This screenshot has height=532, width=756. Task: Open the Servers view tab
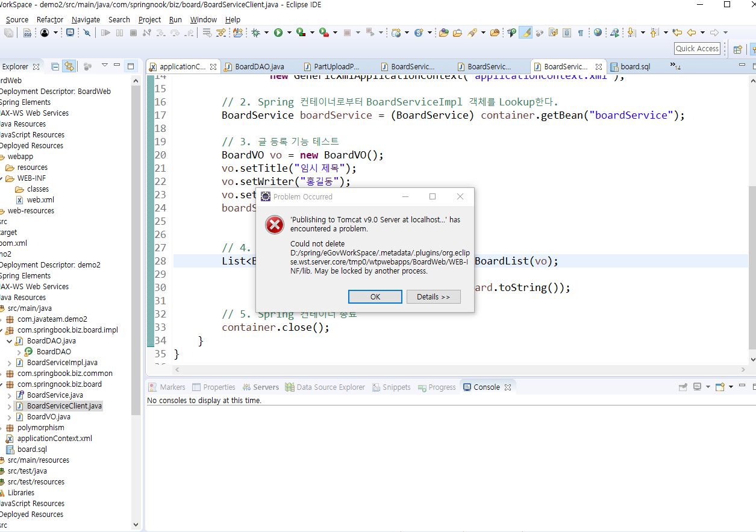pos(261,387)
